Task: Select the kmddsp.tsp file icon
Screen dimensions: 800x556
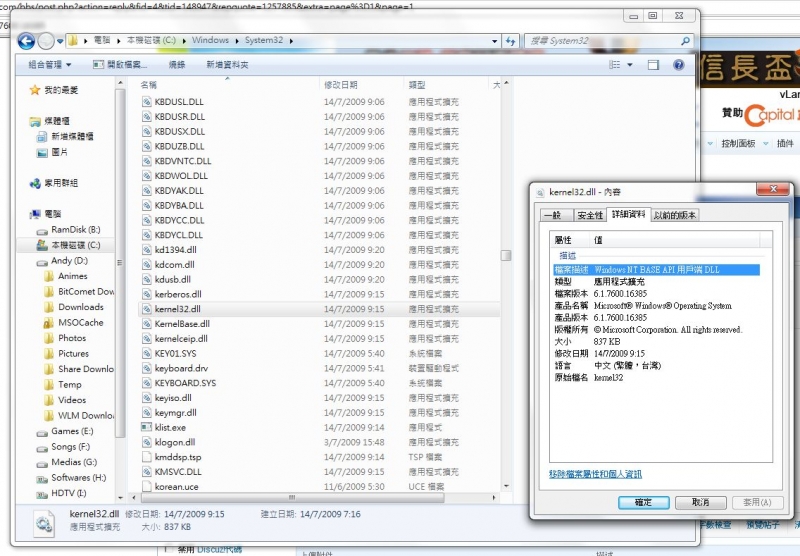Action: (x=146, y=457)
